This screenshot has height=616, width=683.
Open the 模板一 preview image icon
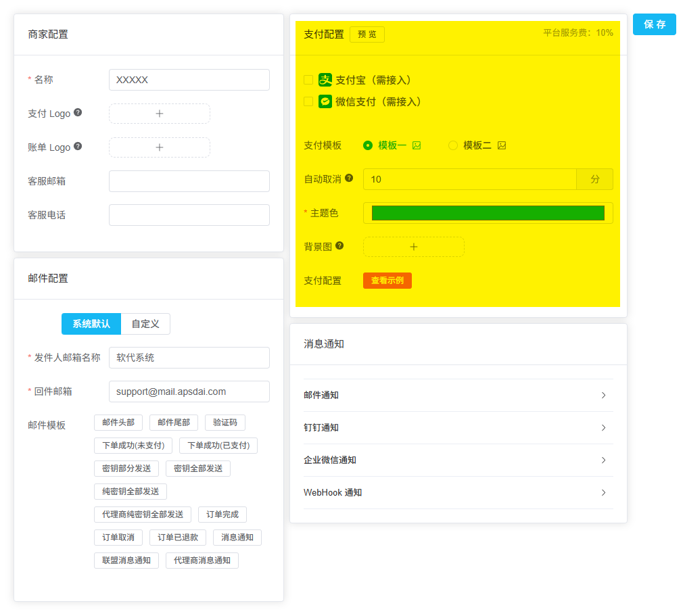coord(418,145)
